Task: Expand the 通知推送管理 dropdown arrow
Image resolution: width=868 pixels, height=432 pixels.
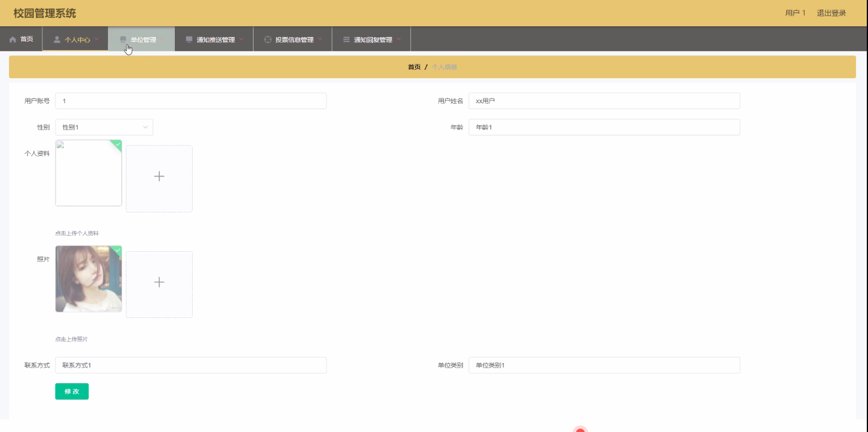Action: (242, 39)
